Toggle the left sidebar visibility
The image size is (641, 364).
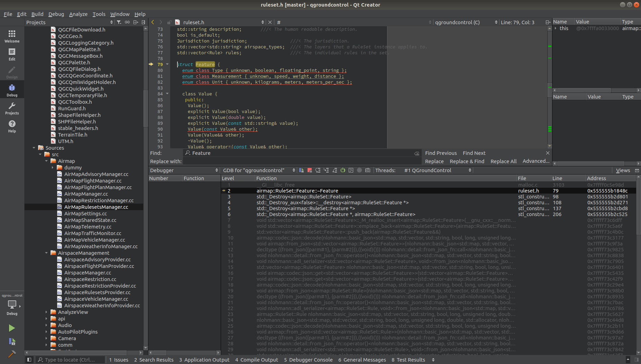point(29,360)
